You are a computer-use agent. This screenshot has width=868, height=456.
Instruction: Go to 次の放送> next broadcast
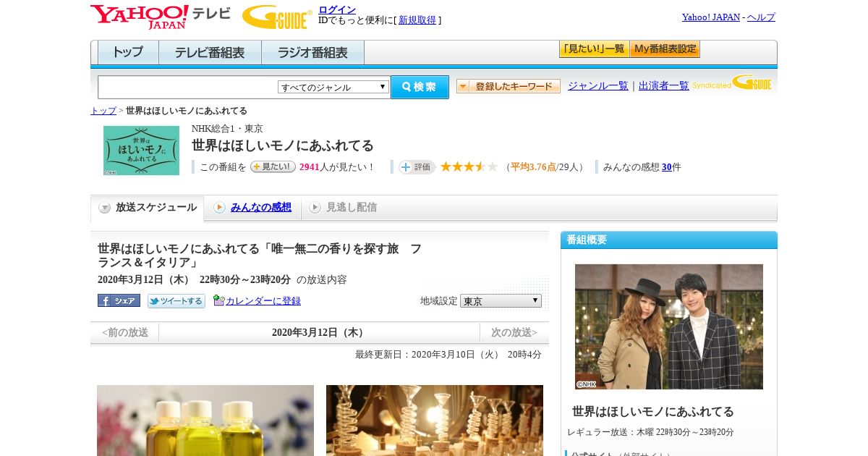pos(514,332)
